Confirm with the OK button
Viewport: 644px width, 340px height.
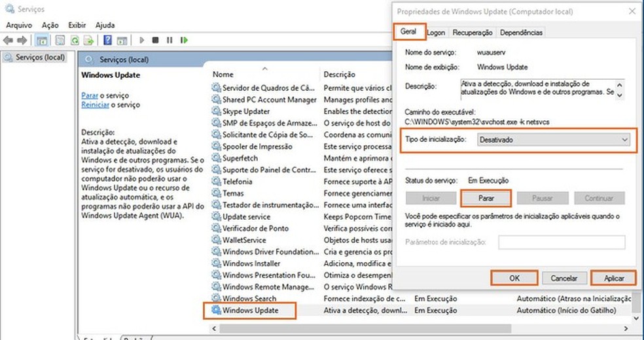coord(514,278)
